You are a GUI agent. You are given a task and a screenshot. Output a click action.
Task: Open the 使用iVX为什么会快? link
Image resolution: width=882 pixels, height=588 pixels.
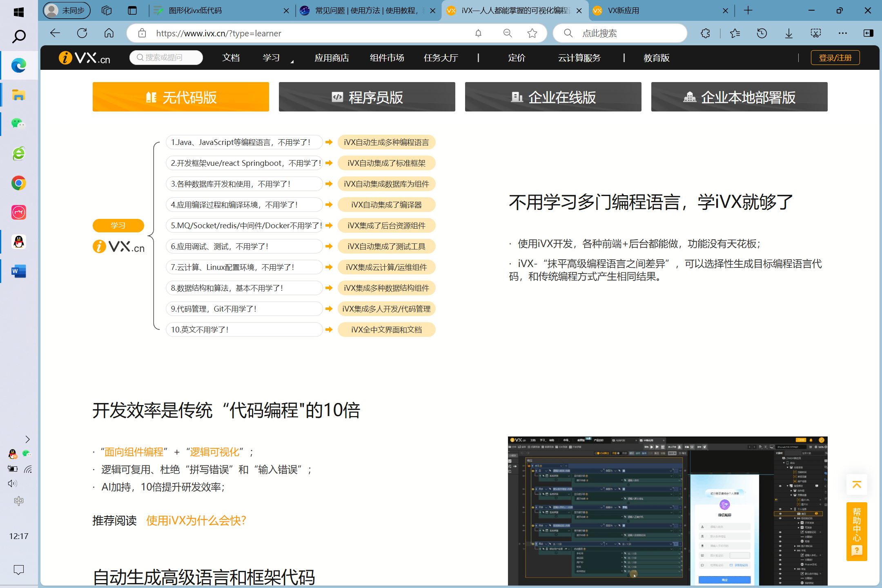click(196, 521)
